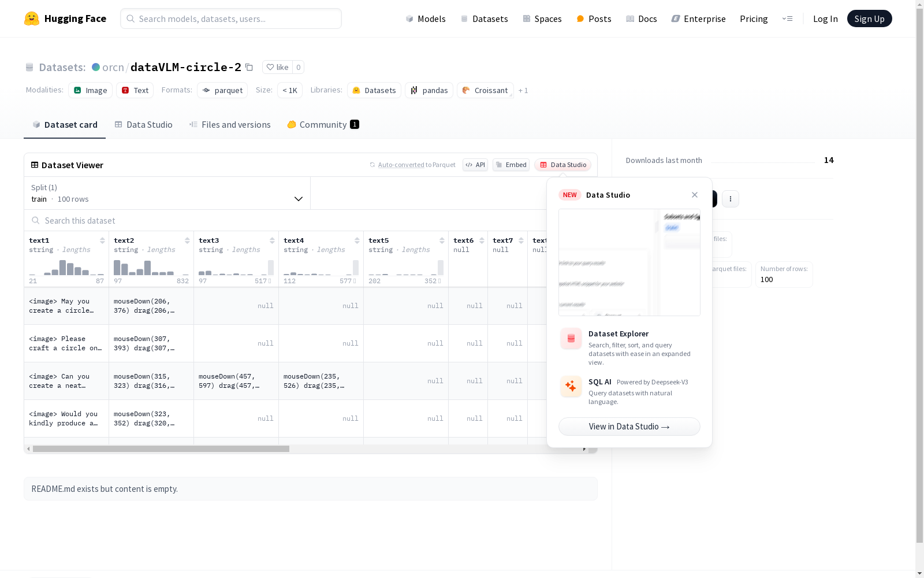Screen dimensions: 924x578
Task: Click the Sign Up button
Action: pyautogui.click(x=870, y=18)
